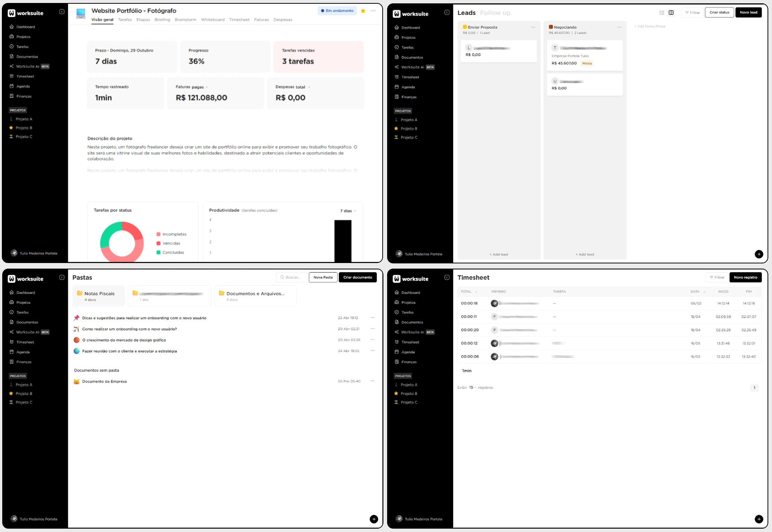The width and height of the screenshot is (772, 532).
Task: Toggle the favorite star on Website Portfólio project
Action: coord(363,11)
